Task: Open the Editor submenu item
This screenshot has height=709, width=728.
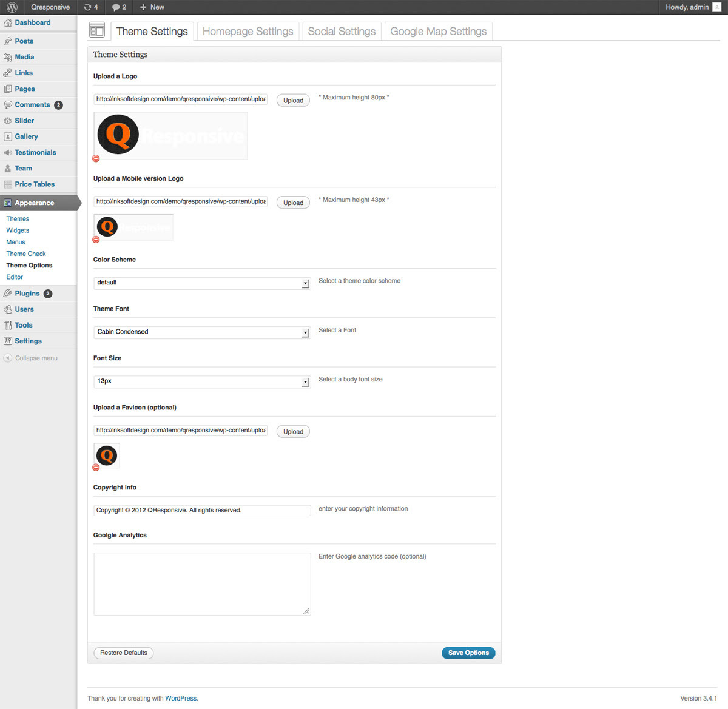Action: (x=15, y=277)
